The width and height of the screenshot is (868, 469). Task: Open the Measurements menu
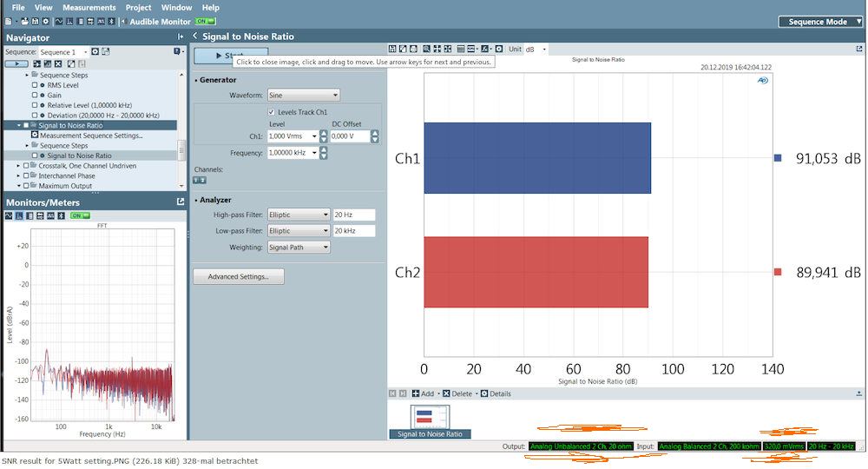tap(89, 7)
